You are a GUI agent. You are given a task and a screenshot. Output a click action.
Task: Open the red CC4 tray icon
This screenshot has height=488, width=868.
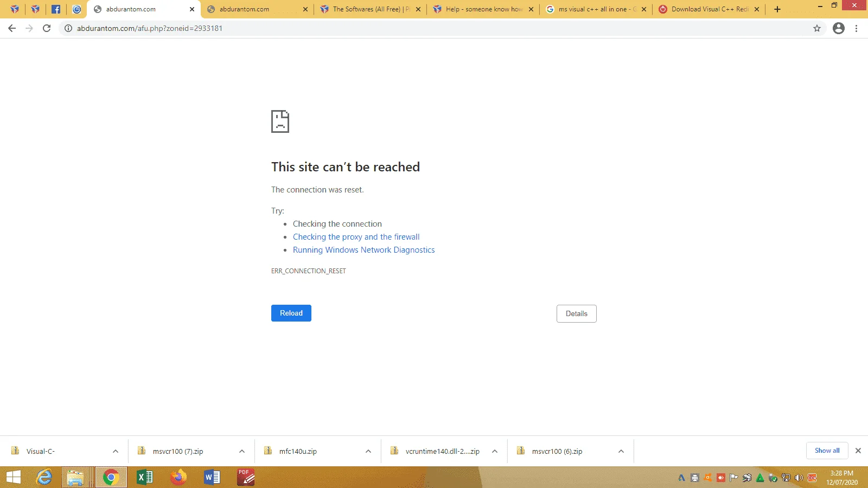812,478
